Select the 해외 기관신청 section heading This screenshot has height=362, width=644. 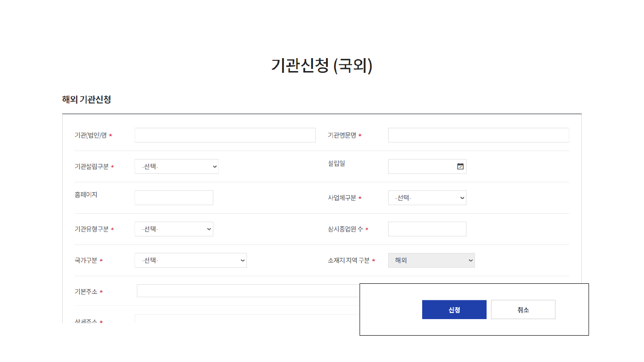[86, 100]
